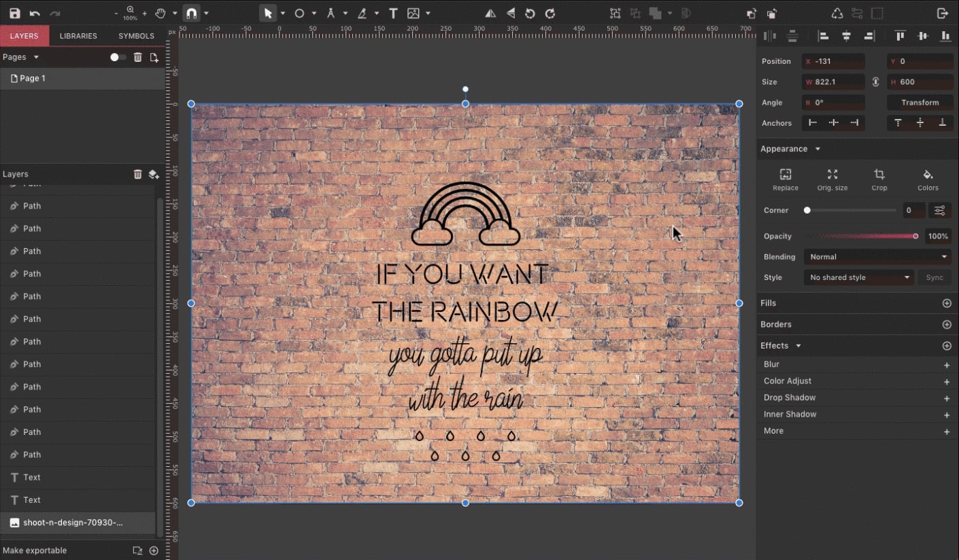Image resolution: width=959 pixels, height=560 pixels.
Task: Select the Text tool in the toolbar
Action: 393,12
